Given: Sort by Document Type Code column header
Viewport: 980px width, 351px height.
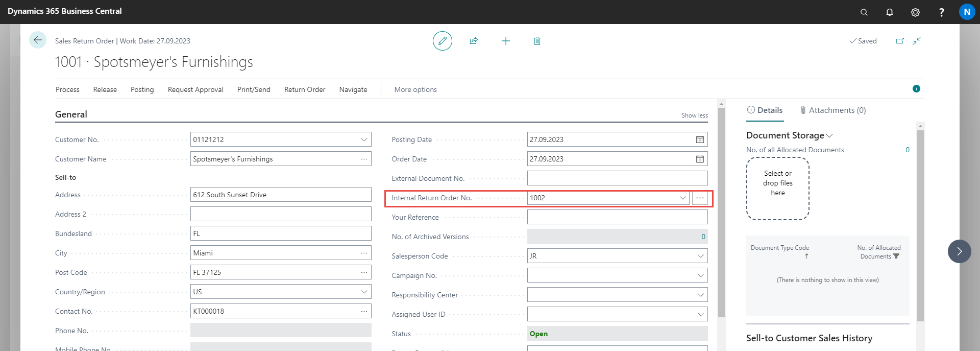Looking at the screenshot, I should pyautogui.click(x=780, y=248).
